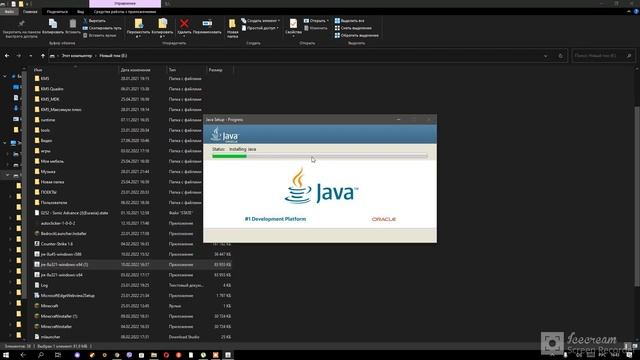Image resolution: width=640 pixels, height=360 pixels.
Task: Switch to the Home (Главная) ribbon tab
Action: [x=30, y=11]
